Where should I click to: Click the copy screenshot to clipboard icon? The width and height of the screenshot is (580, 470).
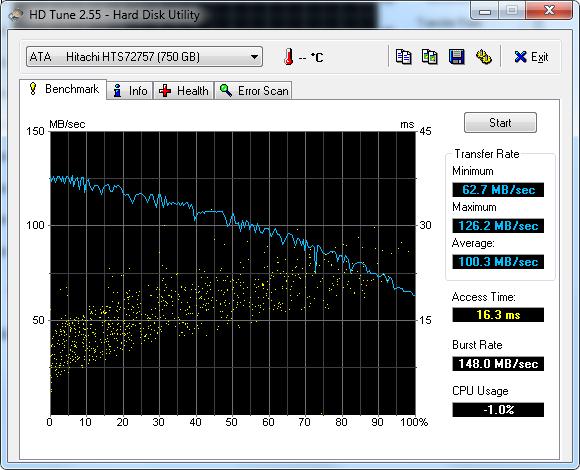tap(430, 57)
